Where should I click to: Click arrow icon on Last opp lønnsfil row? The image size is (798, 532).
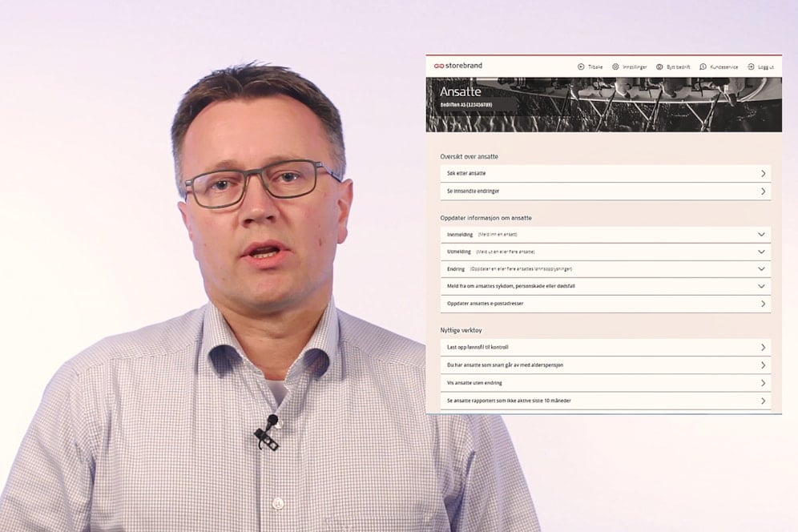(763, 348)
